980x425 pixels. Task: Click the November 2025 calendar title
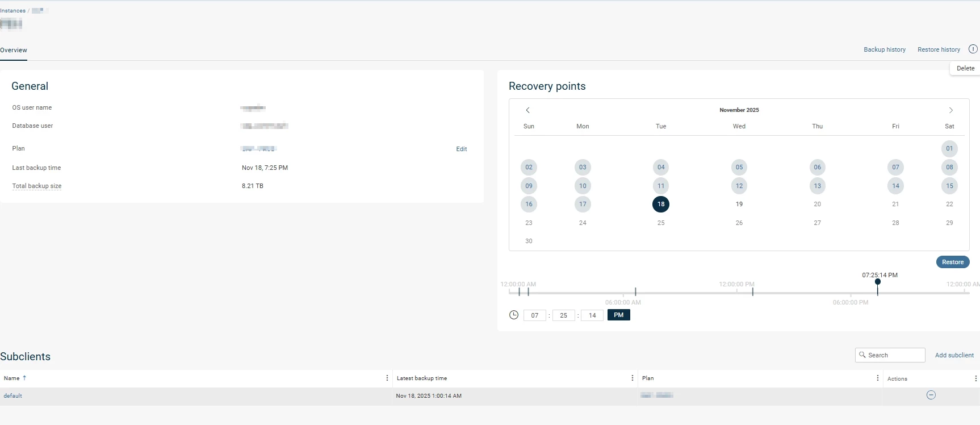tap(739, 110)
